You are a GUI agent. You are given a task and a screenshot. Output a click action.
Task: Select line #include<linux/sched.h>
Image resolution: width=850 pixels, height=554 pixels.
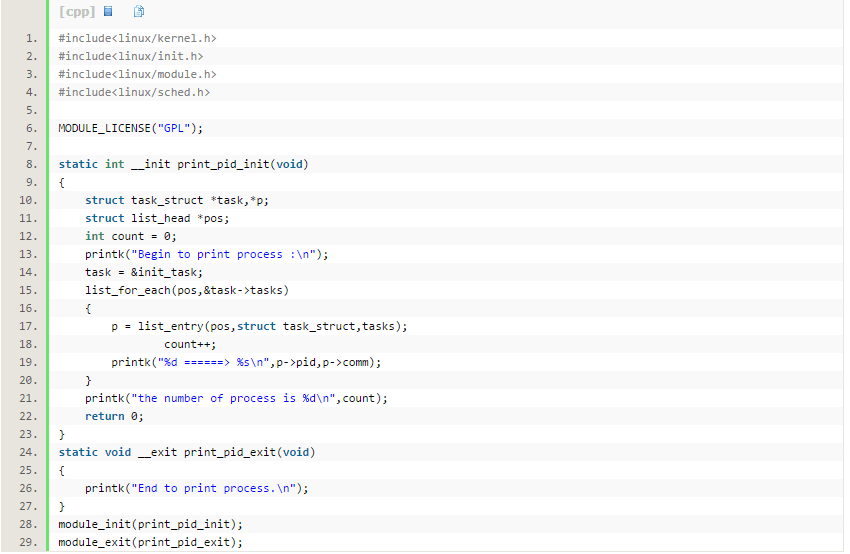[134, 92]
